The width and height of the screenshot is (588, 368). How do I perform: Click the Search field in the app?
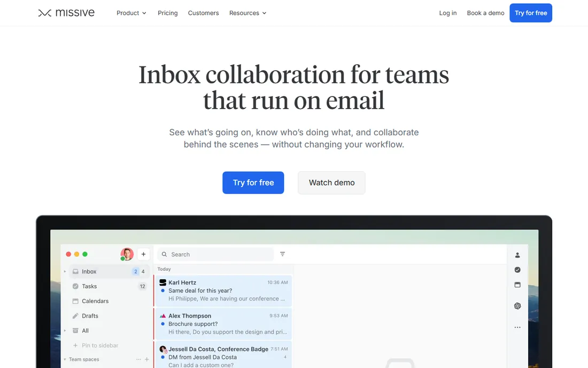tap(215, 254)
